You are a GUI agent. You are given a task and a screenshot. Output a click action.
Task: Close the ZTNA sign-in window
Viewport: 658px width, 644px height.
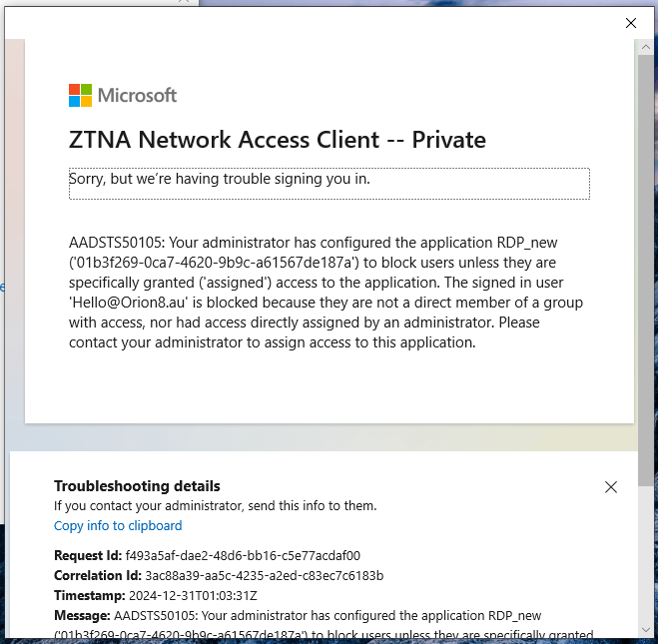[x=630, y=23]
